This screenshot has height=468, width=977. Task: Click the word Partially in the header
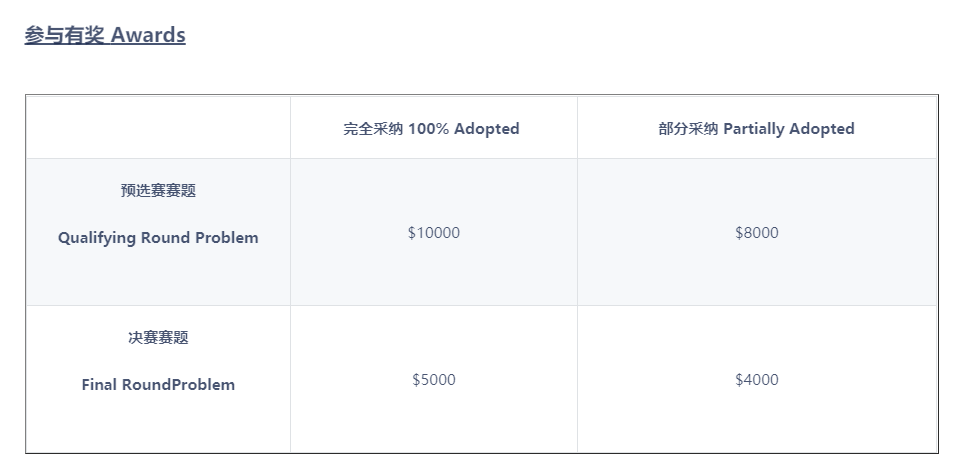754,129
